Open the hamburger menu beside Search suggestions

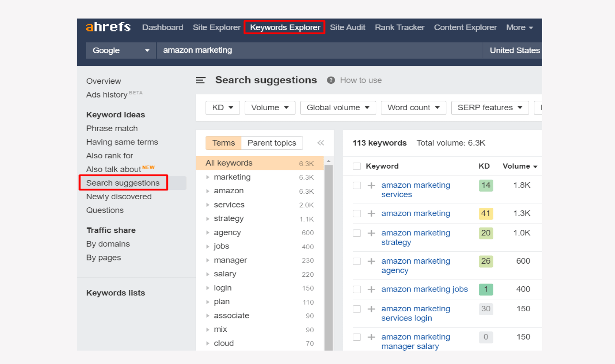click(x=200, y=80)
